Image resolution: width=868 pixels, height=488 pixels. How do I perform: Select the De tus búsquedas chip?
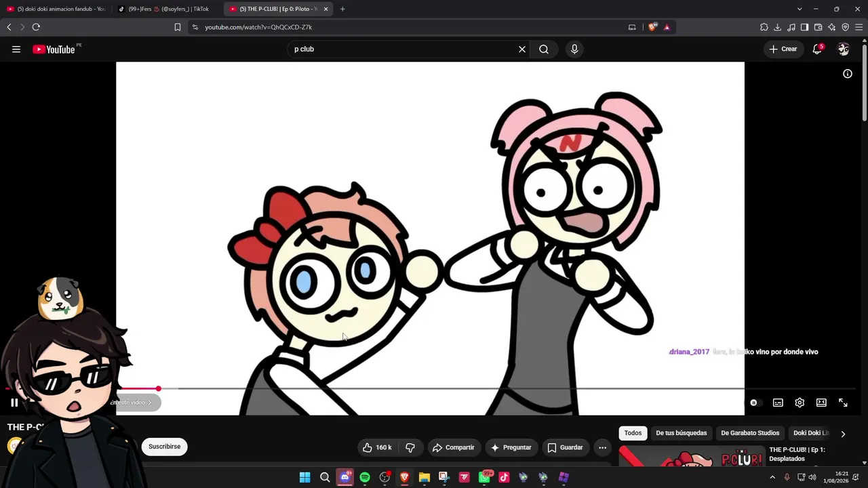pyautogui.click(x=681, y=433)
